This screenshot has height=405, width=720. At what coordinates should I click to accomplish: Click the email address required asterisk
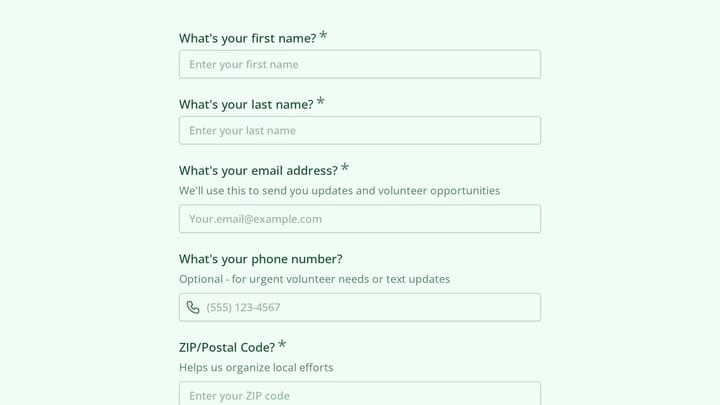pyautogui.click(x=345, y=168)
